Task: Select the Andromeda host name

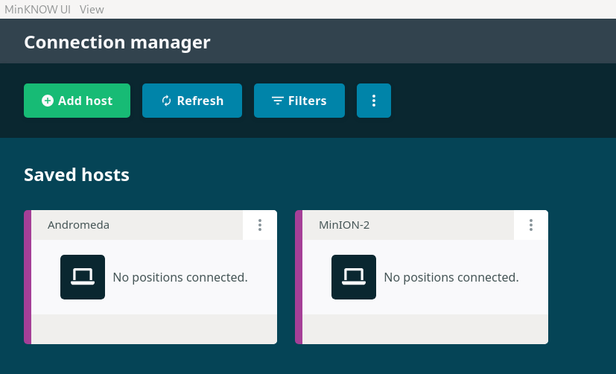Action: click(79, 225)
